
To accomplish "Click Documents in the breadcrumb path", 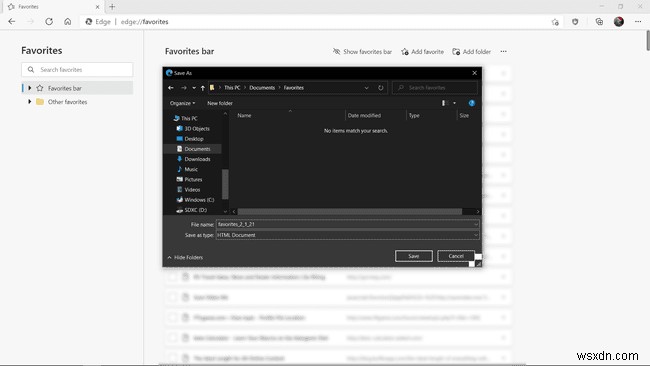I will click(x=262, y=87).
